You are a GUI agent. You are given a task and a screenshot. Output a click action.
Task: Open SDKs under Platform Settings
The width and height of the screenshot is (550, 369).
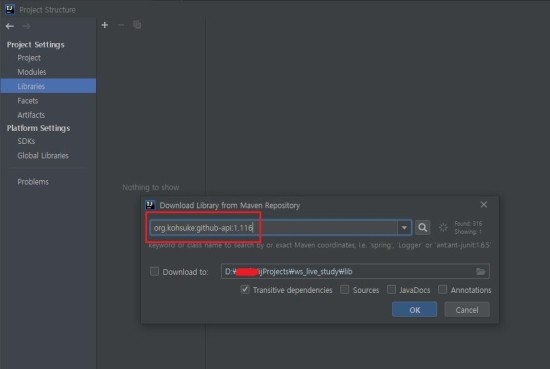pos(26,141)
